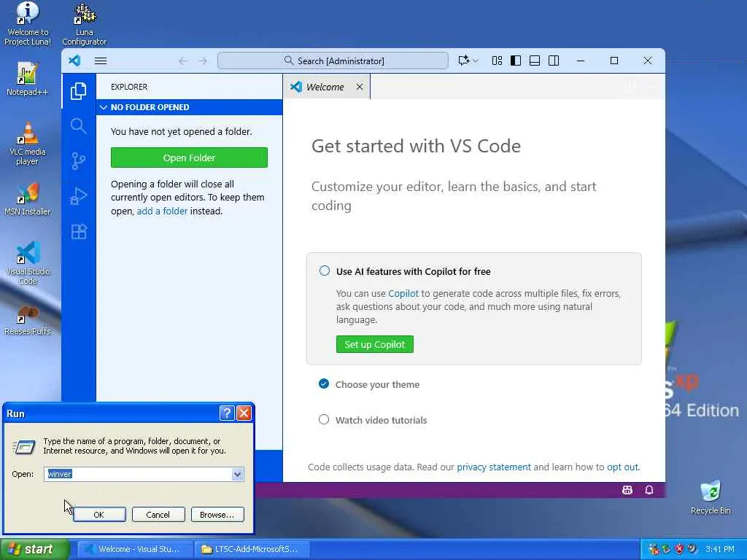Toggle the primary side bar
The image size is (747, 560).
tap(516, 61)
